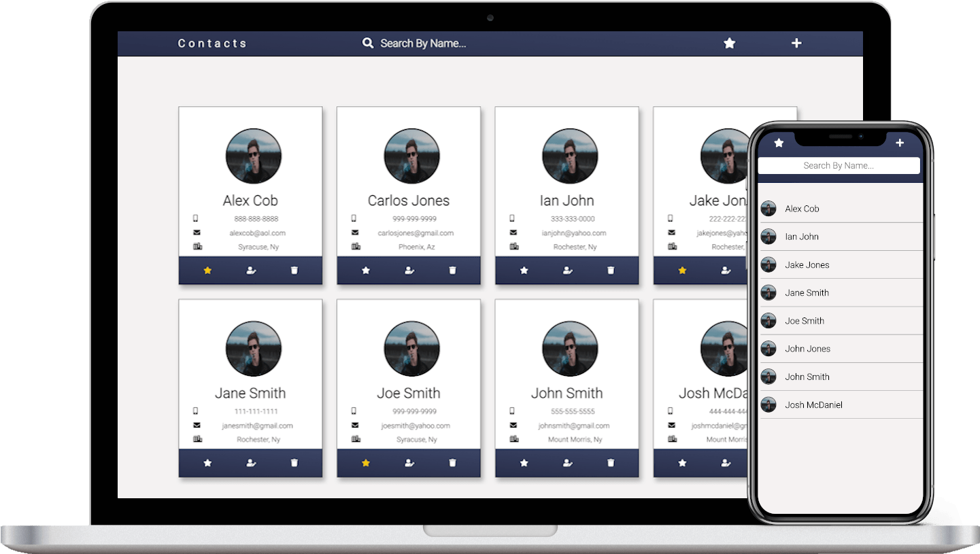Click janesmith@gmail.com email
The height and width of the screenshot is (554, 980).
tap(257, 426)
